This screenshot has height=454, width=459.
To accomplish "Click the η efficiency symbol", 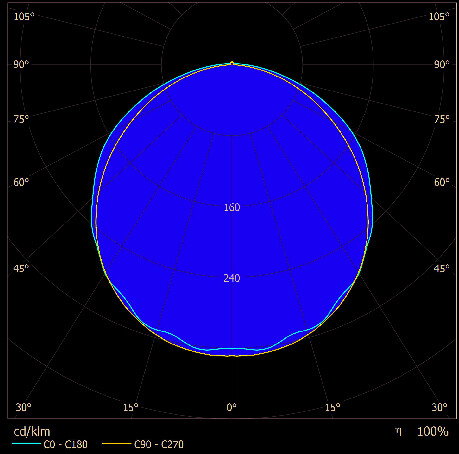I will pyautogui.click(x=399, y=432).
